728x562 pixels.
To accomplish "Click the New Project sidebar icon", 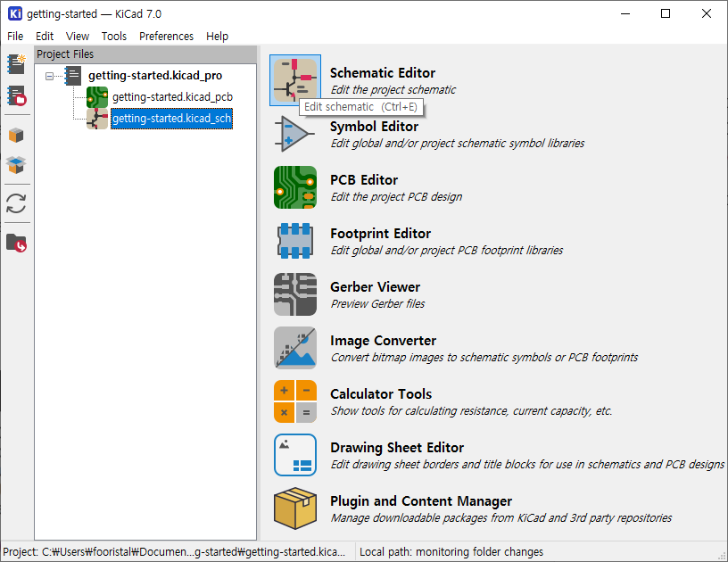I will 16,64.
